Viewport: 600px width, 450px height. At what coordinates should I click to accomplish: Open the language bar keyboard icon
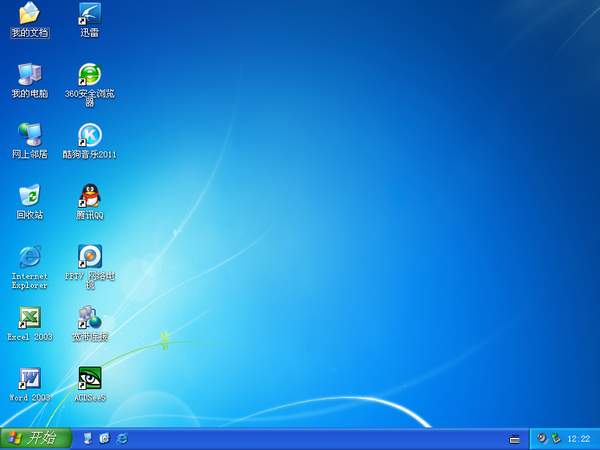tap(515, 440)
